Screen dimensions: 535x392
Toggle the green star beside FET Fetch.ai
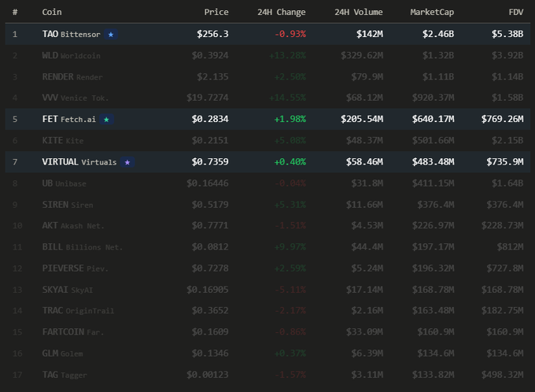(x=106, y=119)
